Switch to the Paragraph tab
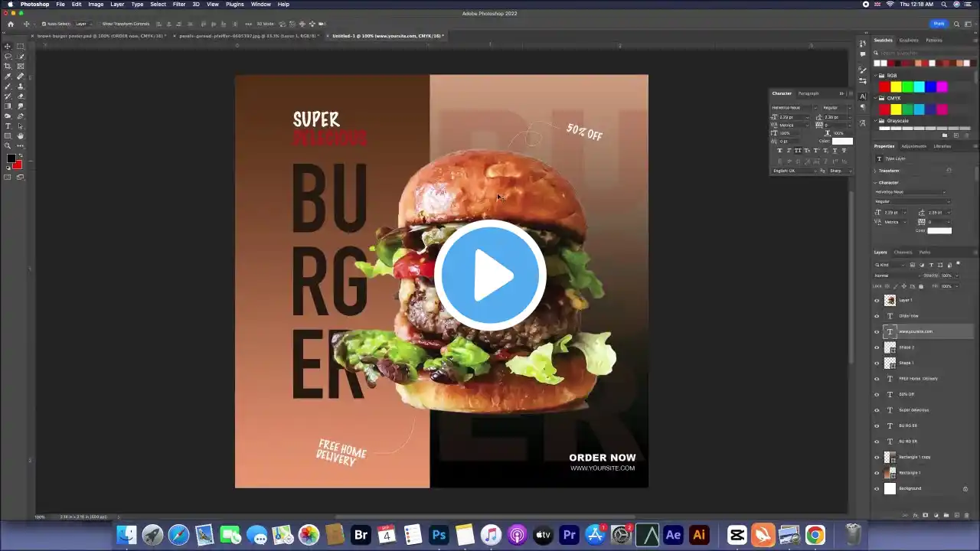This screenshot has height=551, width=980. 808,93
